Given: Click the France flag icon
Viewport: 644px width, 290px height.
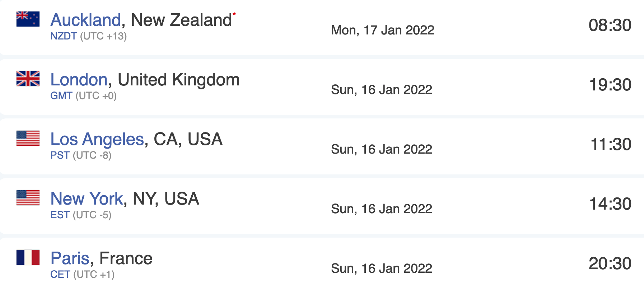Looking at the screenshot, I should 28,257.
